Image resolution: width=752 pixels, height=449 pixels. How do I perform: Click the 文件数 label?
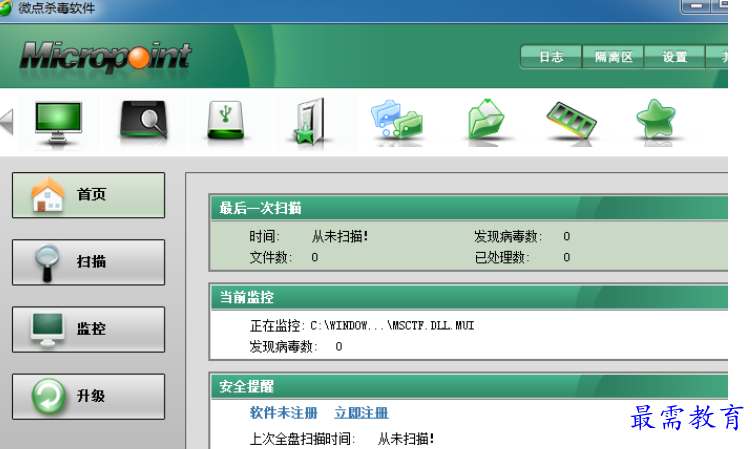(270, 258)
